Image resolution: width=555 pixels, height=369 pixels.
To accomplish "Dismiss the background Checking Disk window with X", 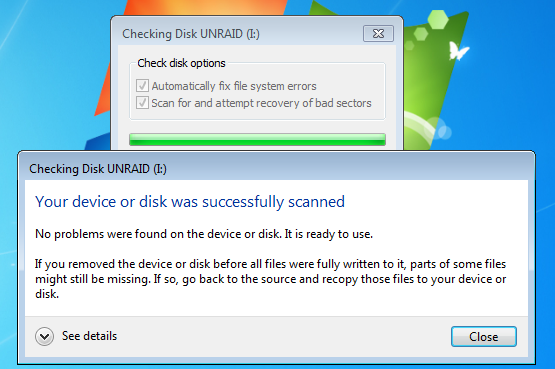I will coord(378,34).
